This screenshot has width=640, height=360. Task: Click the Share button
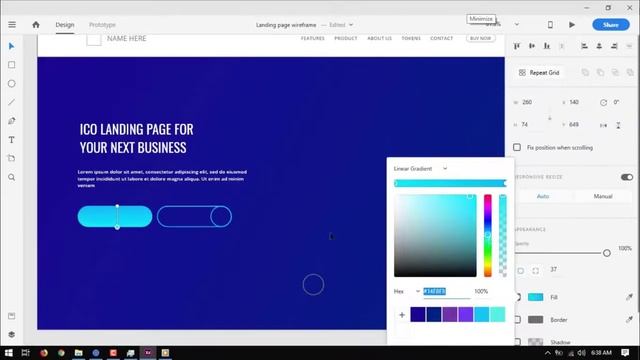point(611,25)
